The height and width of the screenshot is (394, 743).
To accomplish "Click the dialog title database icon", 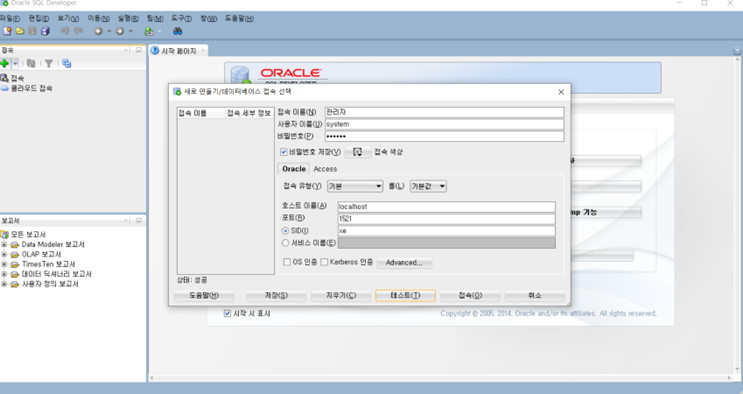I will point(177,92).
